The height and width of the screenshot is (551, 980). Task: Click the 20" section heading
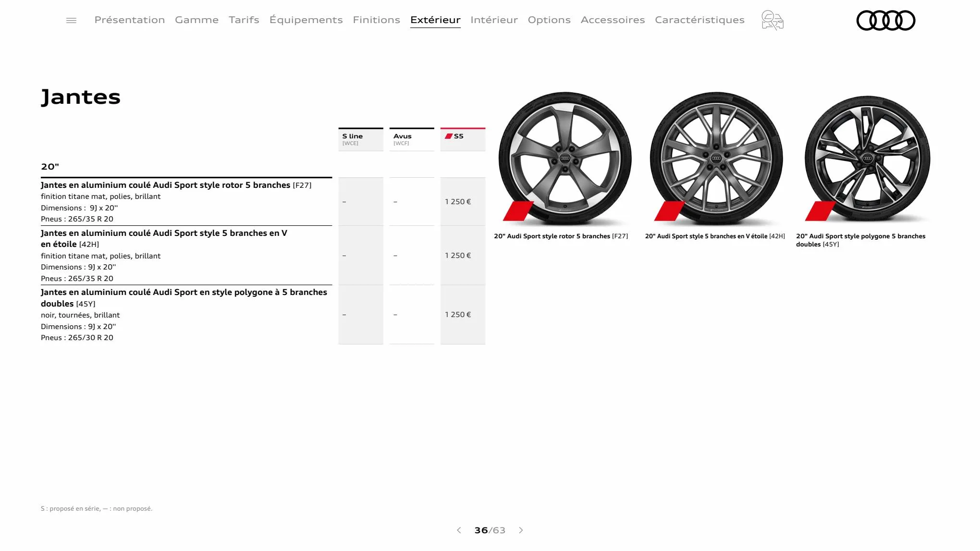point(50,167)
